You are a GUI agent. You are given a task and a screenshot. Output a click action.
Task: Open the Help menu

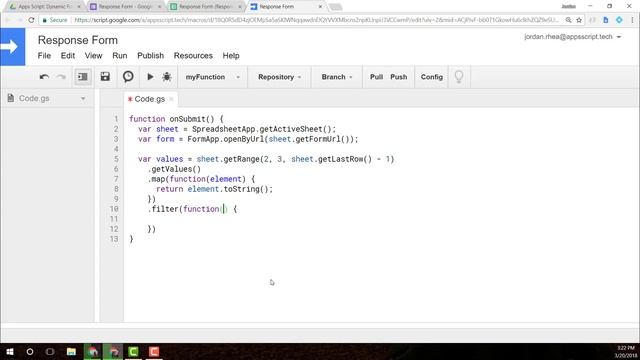point(231,56)
